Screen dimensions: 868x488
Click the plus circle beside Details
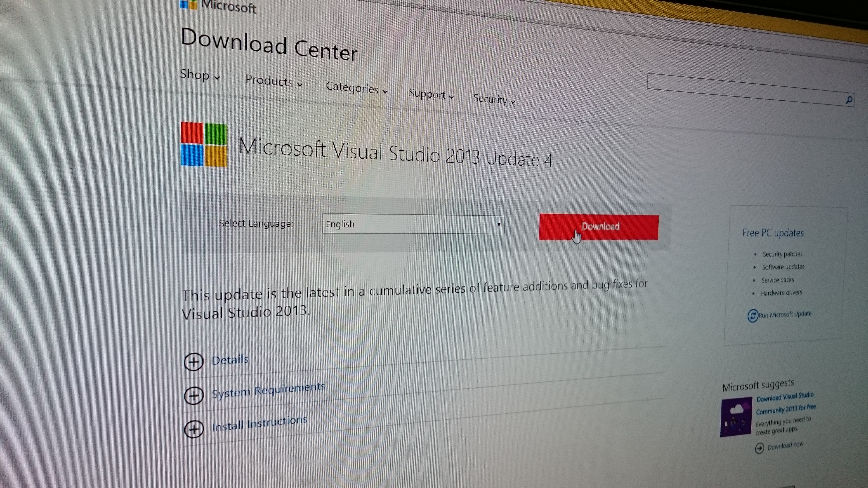click(193, 362)
